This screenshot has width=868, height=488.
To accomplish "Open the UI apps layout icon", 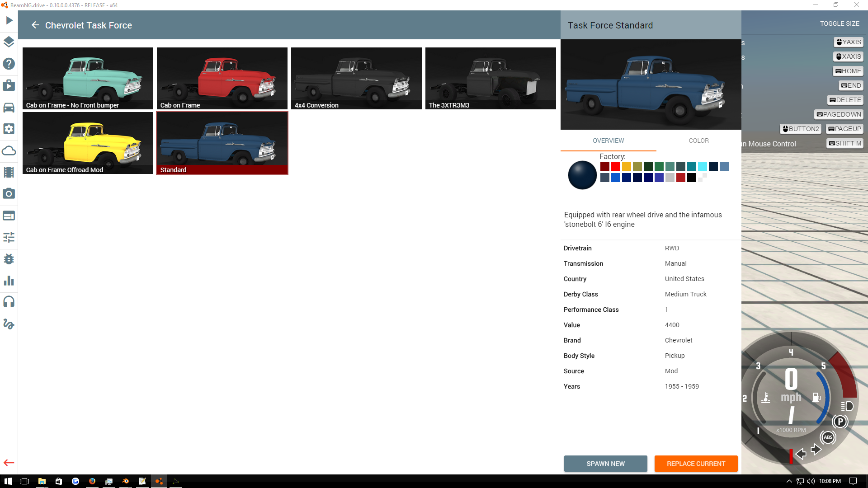I will pos(9,216).
